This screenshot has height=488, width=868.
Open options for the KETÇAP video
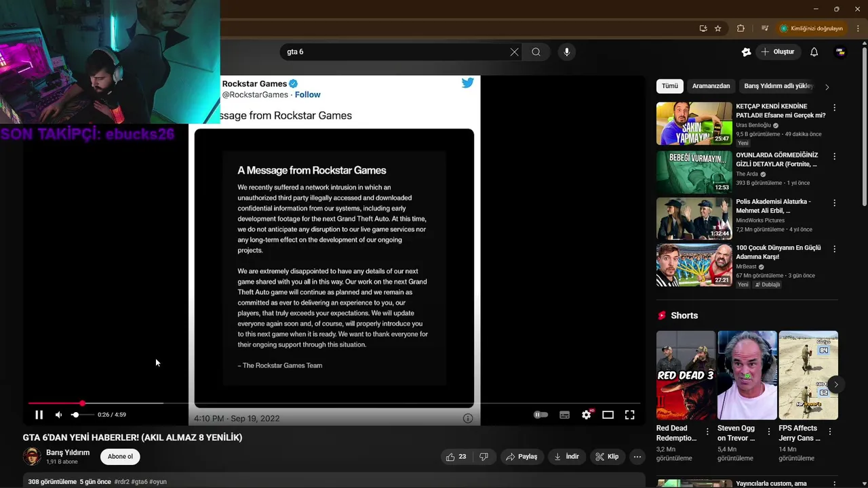pos(835,108)
